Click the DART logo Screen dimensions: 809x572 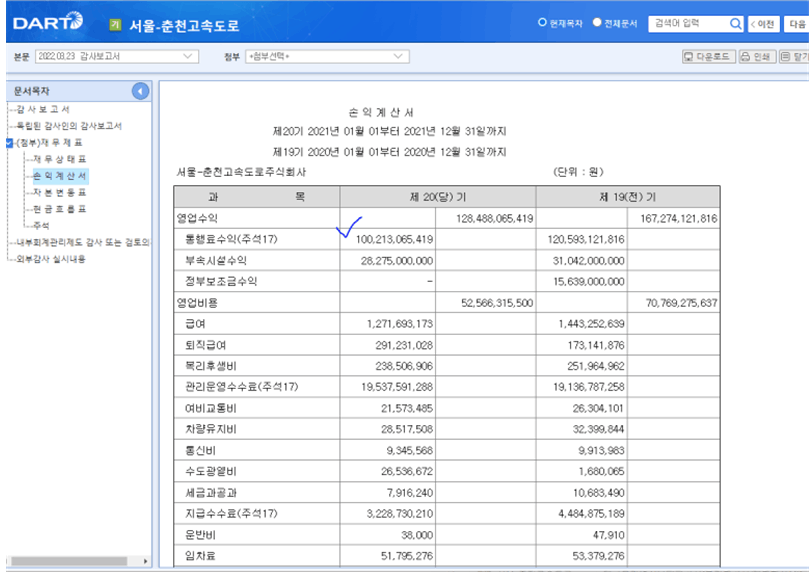(x=47, y=22)
